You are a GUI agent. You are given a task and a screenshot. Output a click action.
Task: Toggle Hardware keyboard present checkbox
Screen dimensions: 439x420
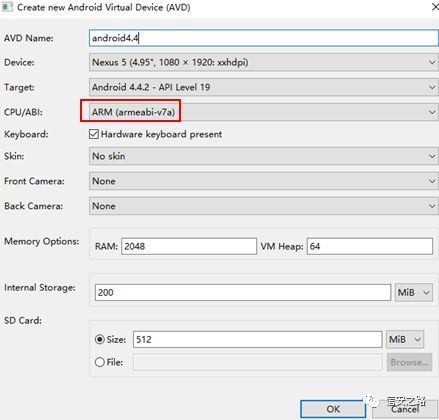[94, 134]
